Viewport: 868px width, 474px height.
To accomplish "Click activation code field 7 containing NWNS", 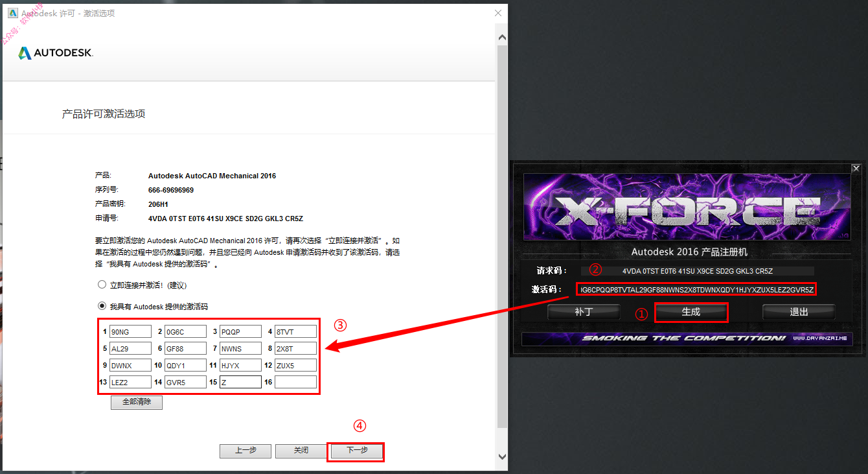I will click(240, 348).
